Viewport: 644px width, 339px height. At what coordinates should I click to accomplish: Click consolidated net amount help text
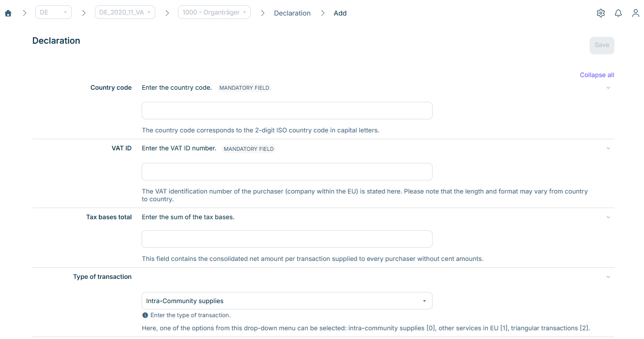pyautogui.click(x=313, y=259)
